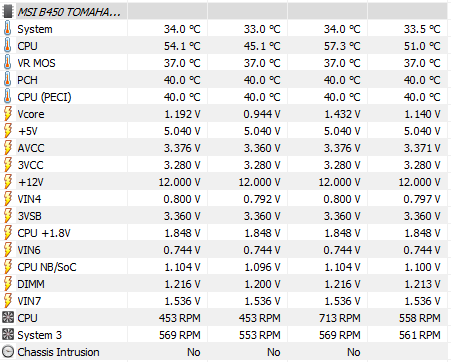This screenshot has height=362, width=451.
Task: Click the 3VSB voltage lightning icon
Action: [x=8, y=216]
